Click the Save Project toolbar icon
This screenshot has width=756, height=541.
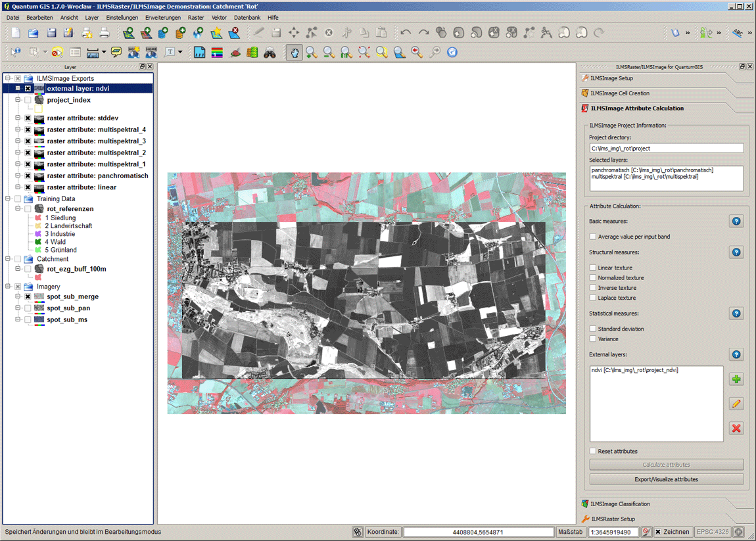[51, 33]
